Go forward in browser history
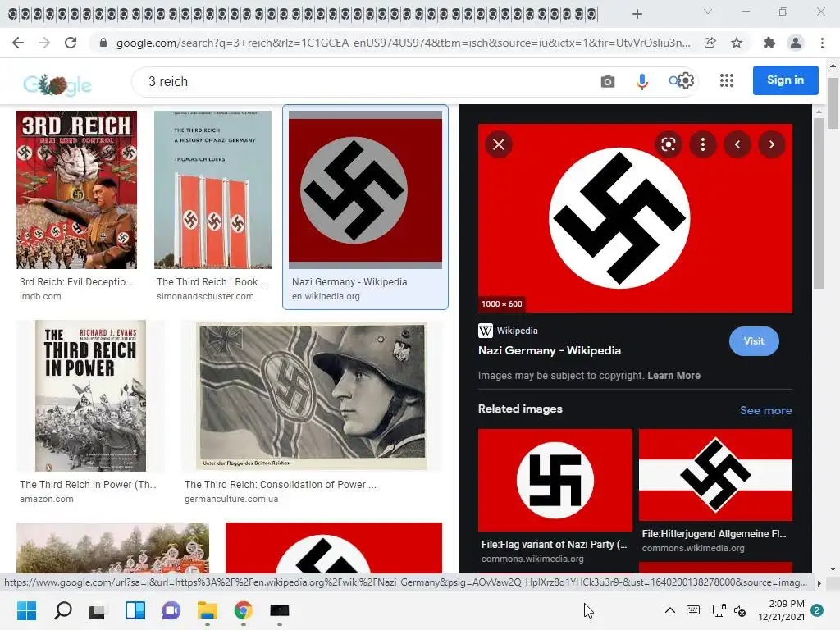This screenshot has height=630, width=840. tap(44, 43)
